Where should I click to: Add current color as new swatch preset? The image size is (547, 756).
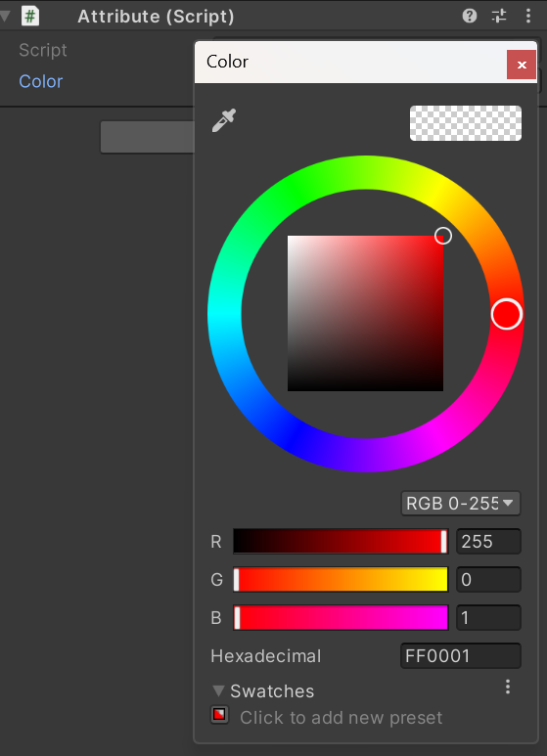(219, 715)
